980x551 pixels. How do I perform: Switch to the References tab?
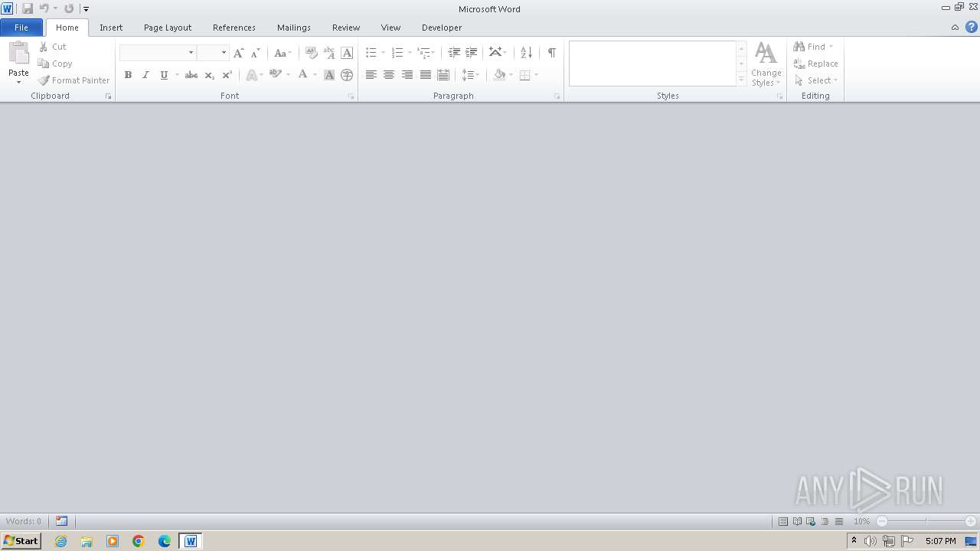[234, 28]
